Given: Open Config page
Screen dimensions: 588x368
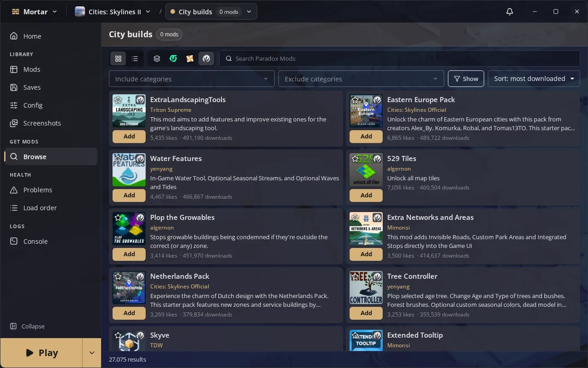Looking at the screenshot, I should [x=51, y=105].
